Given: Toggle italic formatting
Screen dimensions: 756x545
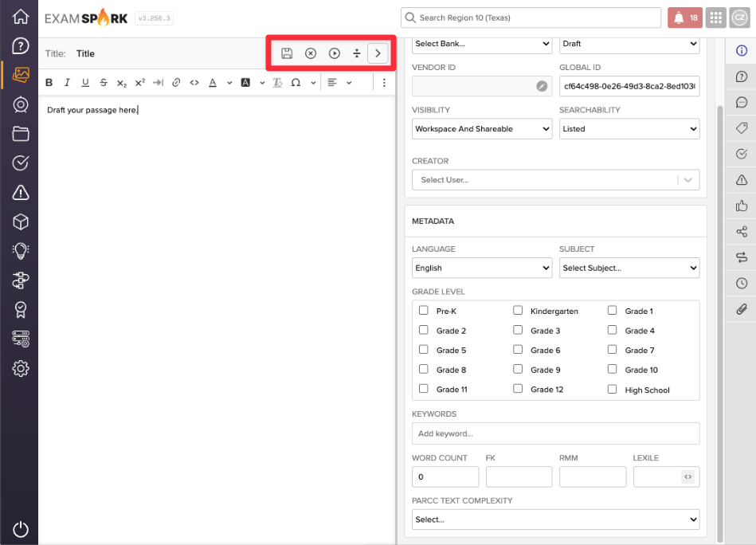Looking at the screenshot, I should [x=67, y=83].
